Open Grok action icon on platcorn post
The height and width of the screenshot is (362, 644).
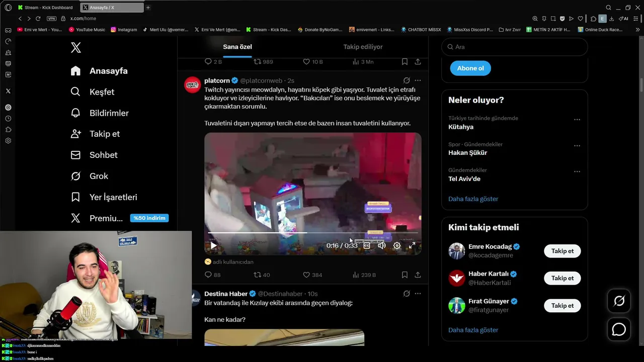(x=407, y=80)
